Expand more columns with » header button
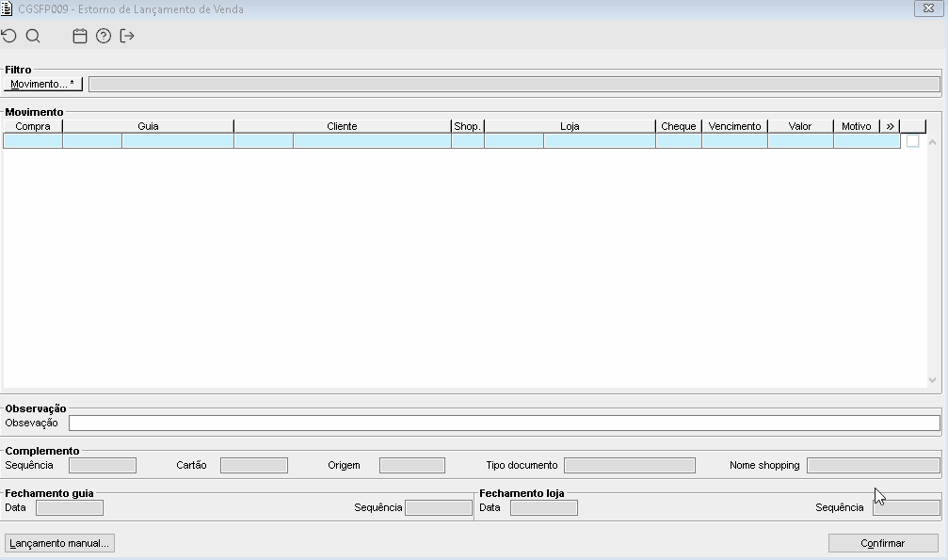Viewport: 948px width, 560px height. point(890,126)
